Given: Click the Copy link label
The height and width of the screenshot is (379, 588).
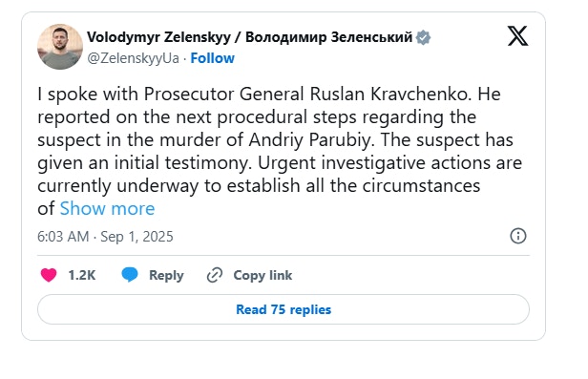Looking at the screenshot, I should [262, 275].
